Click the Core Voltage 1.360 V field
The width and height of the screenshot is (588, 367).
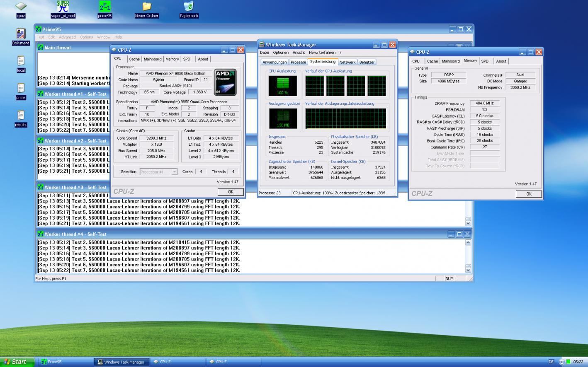[199, 92]
